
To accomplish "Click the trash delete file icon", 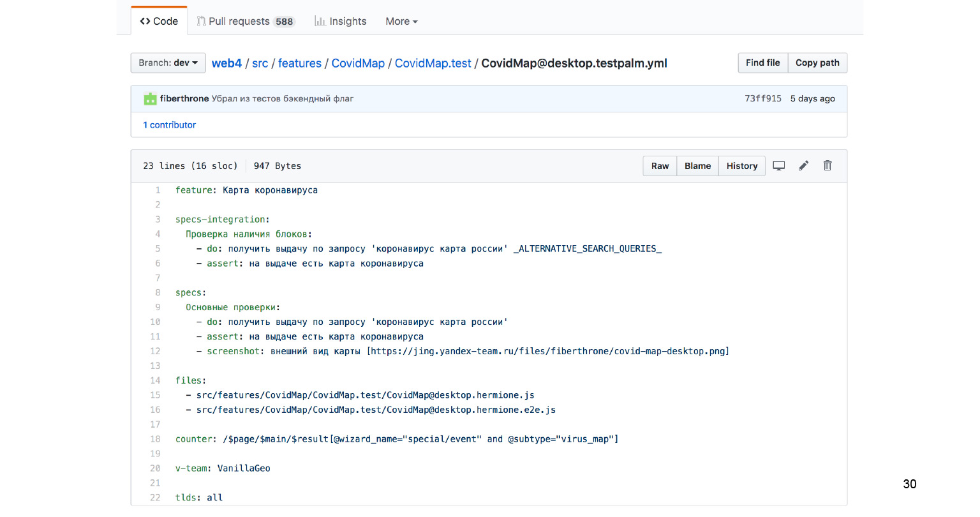I will coord(828,166).
